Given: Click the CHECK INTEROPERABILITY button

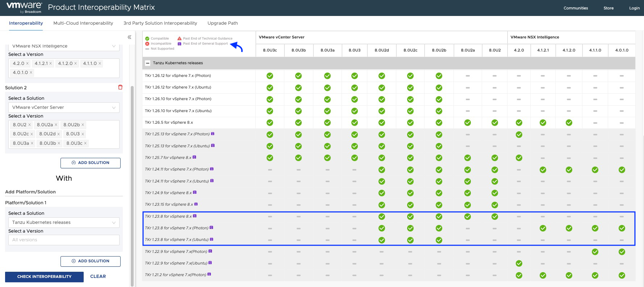Looking at the screenshot, I should pyautogui.click(x=44, y=276).
